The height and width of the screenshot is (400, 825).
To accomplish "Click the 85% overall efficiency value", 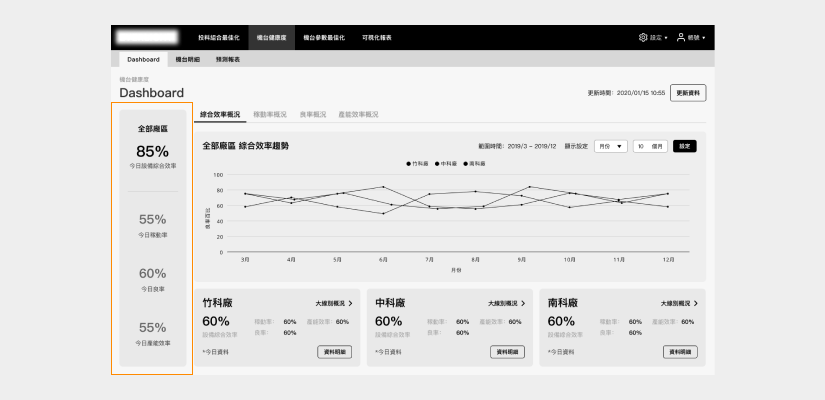I will click(x=153, y=152).
